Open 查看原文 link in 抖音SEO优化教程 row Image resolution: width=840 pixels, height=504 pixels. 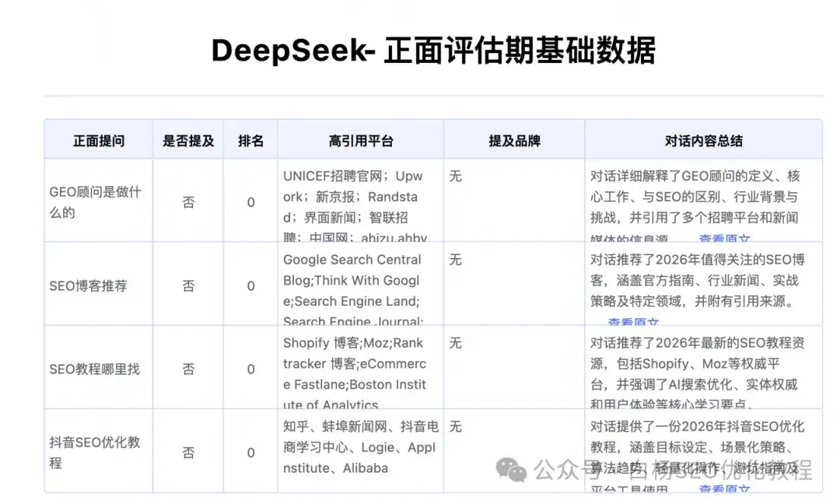(x=724, y=488)
